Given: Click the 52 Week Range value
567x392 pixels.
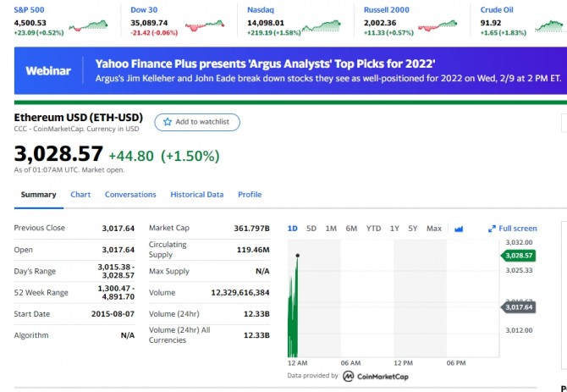Looking at the screenshot, I should coord(116,293).
